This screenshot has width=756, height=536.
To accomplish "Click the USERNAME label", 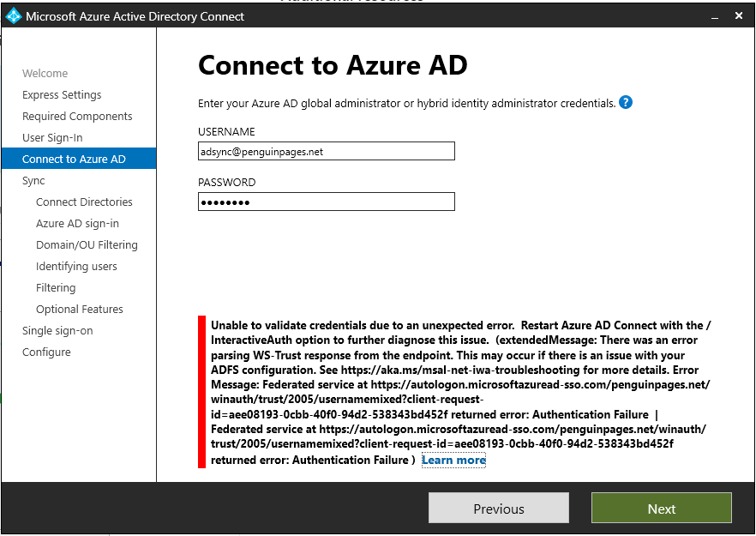I will click(x=226, y=132).
